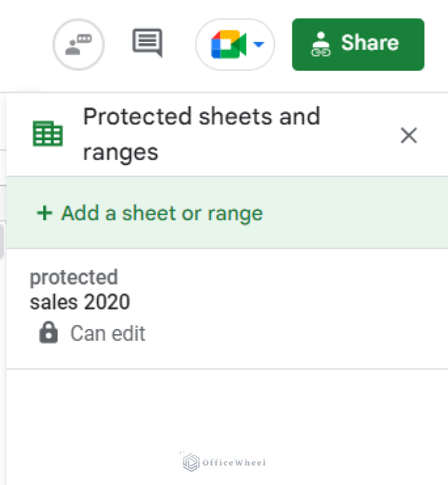Click the 'Can edit' permission label
Image resolution: width=448 pixels, height=485 pixels.
click(107, 334)
